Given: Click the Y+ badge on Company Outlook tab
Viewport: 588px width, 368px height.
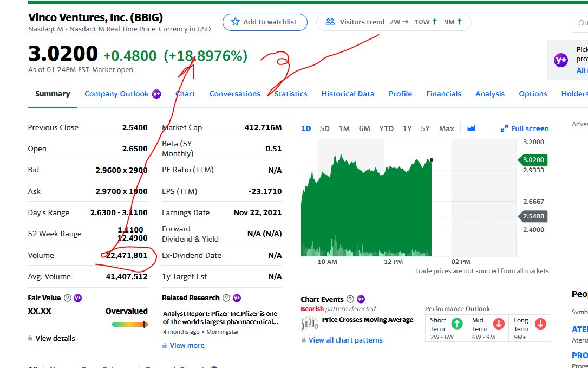Looking at the screenshot, I should click(x=156, y=94).
